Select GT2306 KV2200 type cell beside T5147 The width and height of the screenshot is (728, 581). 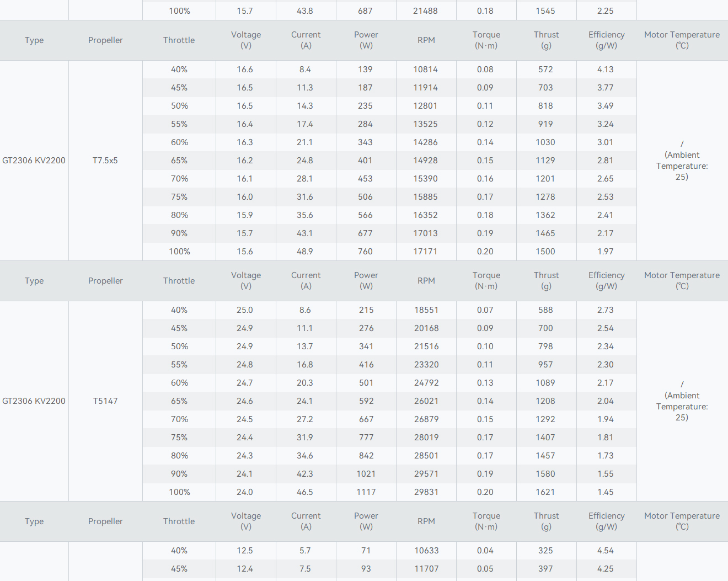[x=34, y=401]
